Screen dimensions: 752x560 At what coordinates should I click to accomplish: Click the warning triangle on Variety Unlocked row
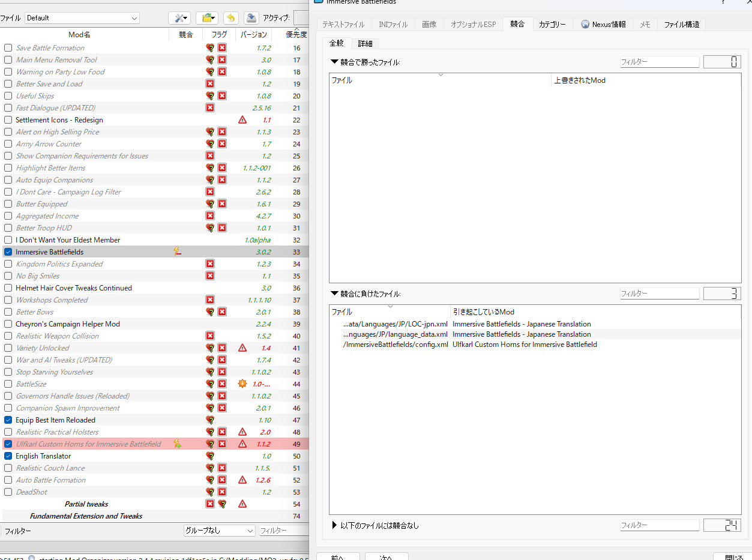point(242,348)
